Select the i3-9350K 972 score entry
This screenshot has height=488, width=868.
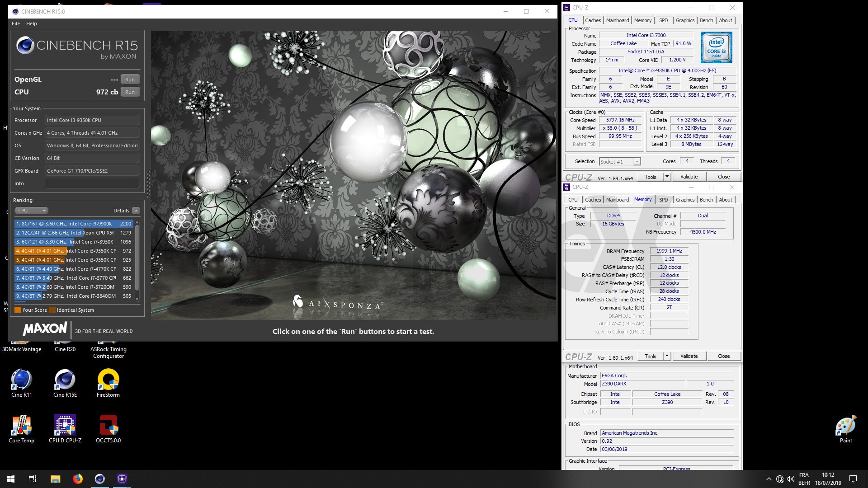74,251
